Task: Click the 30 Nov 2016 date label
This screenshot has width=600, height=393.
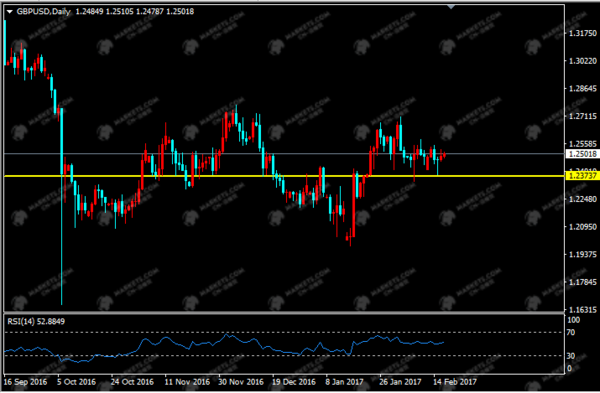Action: (x=241, y=382)
